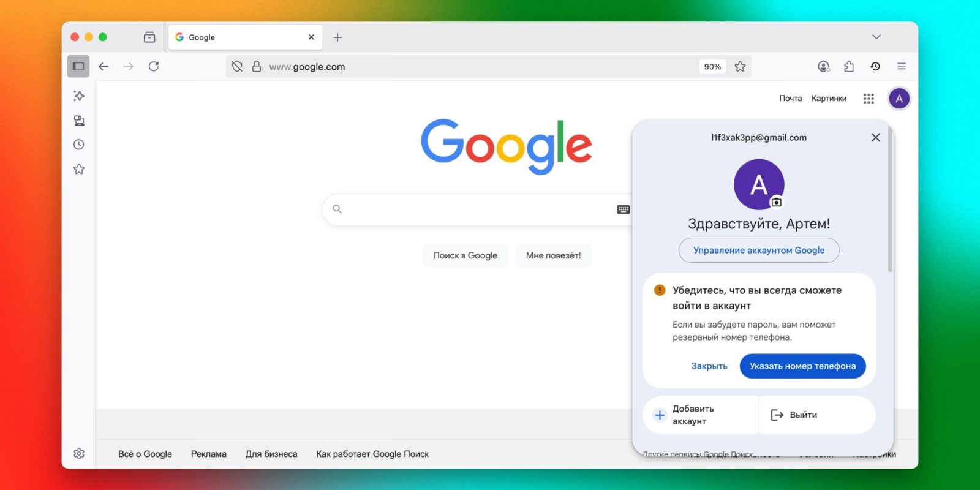Close the account popup
Screen dimensions: 980x490
(x=876, y=137)
